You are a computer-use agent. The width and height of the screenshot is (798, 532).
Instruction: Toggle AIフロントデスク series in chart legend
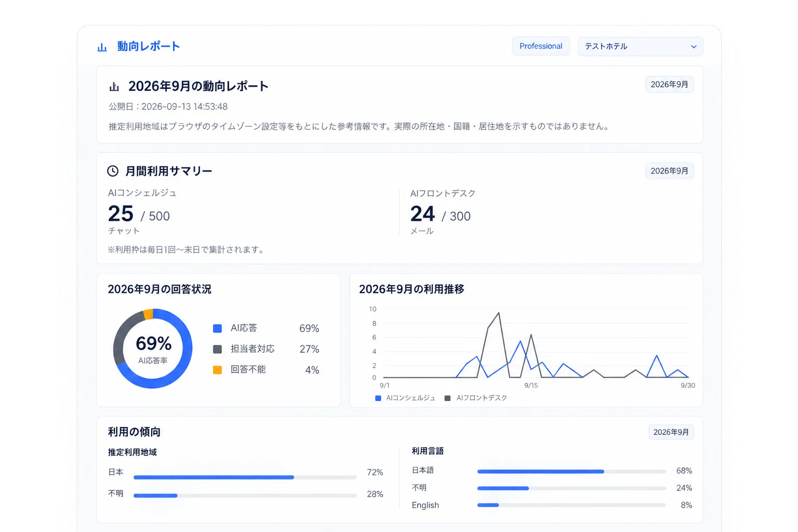(x=476, y=398)
